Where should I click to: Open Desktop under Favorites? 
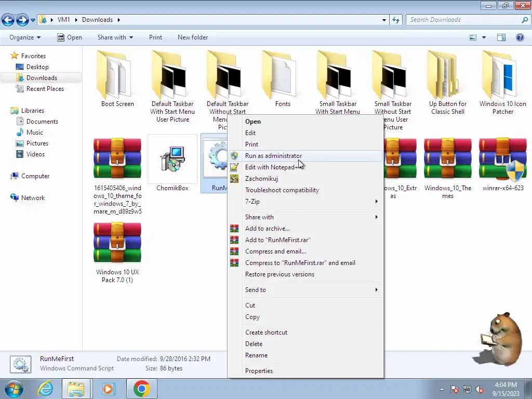[32, 67]
